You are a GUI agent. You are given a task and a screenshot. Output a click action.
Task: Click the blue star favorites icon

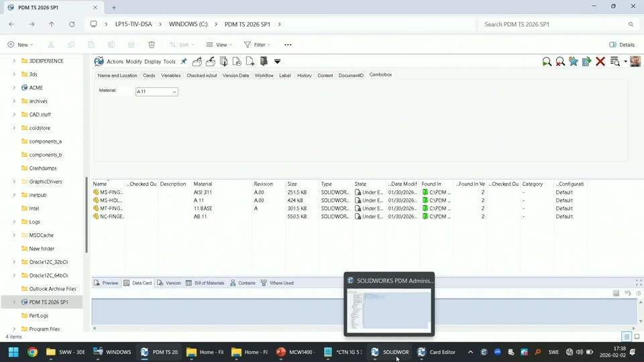point(574,61)
